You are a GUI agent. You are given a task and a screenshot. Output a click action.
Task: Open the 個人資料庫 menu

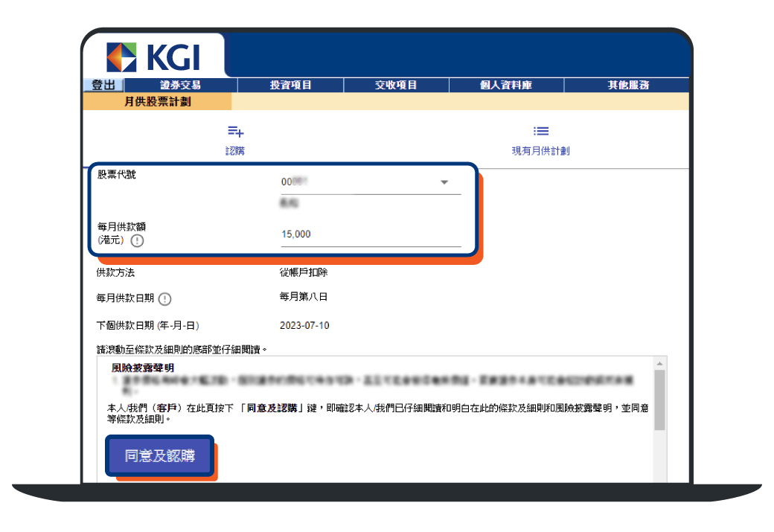[x=506, y=85]
